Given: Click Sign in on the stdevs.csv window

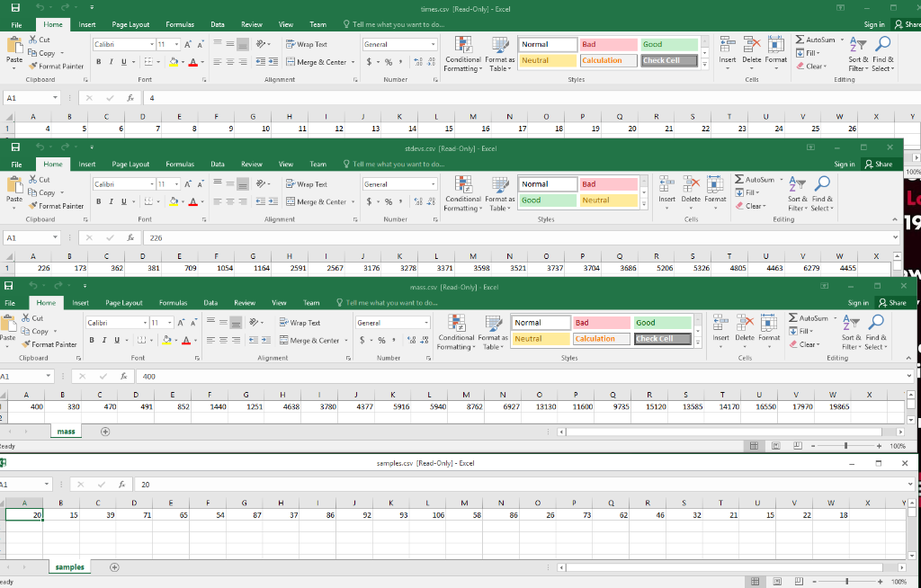Looking at the screenshot, I should [843, 164].
